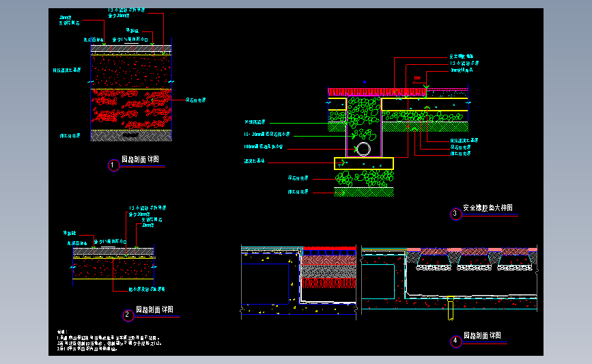Click the gray compacted soil hatch in detail 1
Image resolution: width=592 pixels, height=364 pixels.
point(131,135)
